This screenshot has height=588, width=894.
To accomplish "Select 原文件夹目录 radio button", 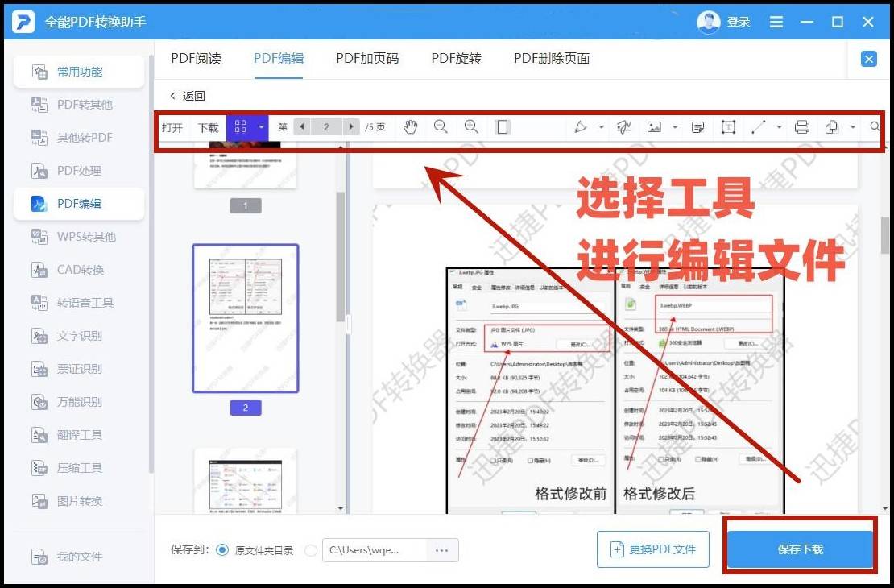I will [222, 550].
